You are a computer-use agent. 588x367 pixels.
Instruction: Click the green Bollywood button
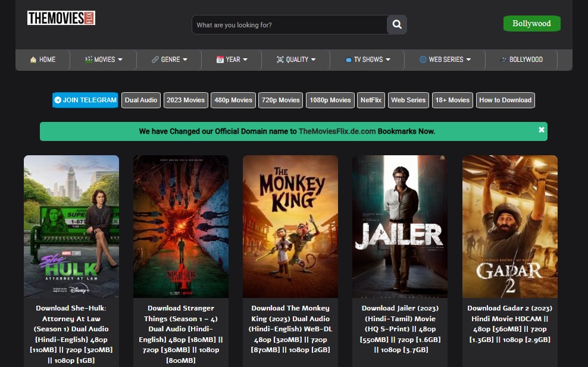tap(531, 23)
